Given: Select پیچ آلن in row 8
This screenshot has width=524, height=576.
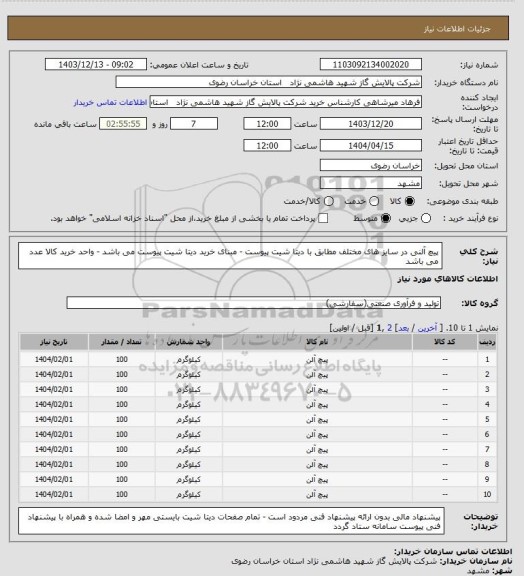Looking at the screenshot, I should pos(317,464).
